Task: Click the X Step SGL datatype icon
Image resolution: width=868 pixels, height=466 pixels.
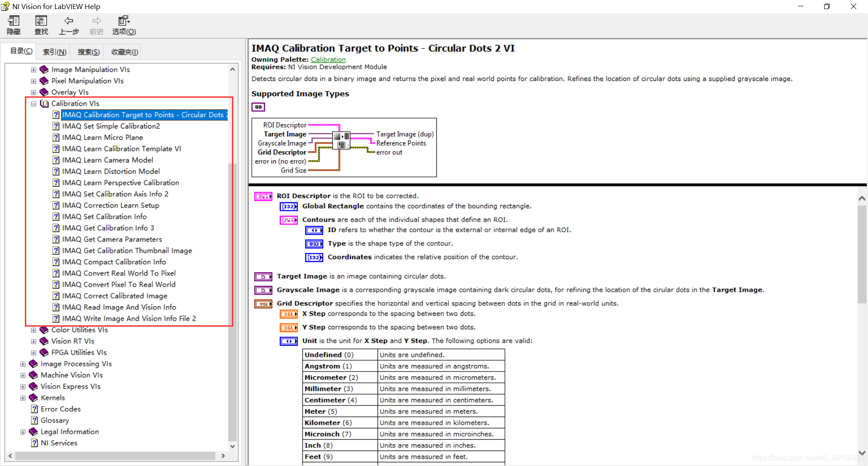Action: 288,314
